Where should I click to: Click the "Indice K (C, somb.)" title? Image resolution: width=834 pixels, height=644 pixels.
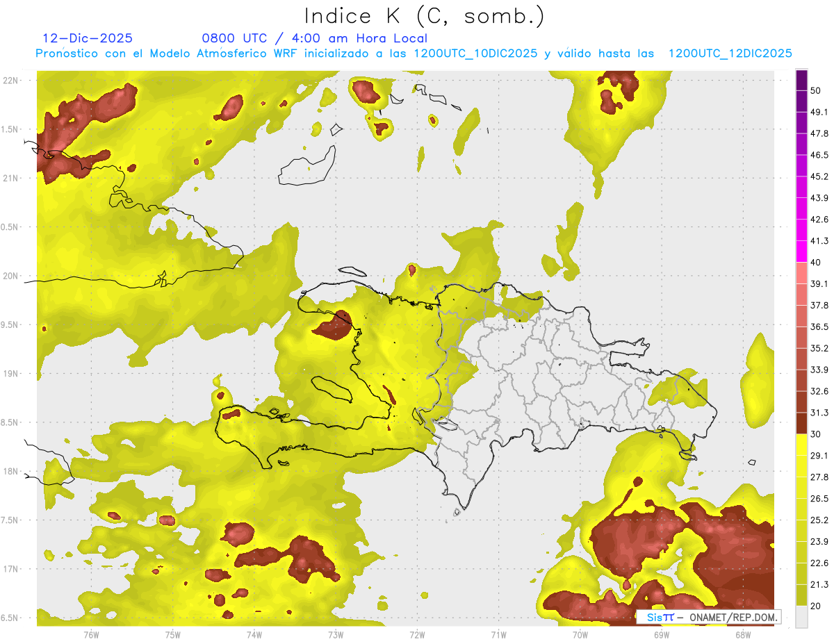[x=425, y=16]
